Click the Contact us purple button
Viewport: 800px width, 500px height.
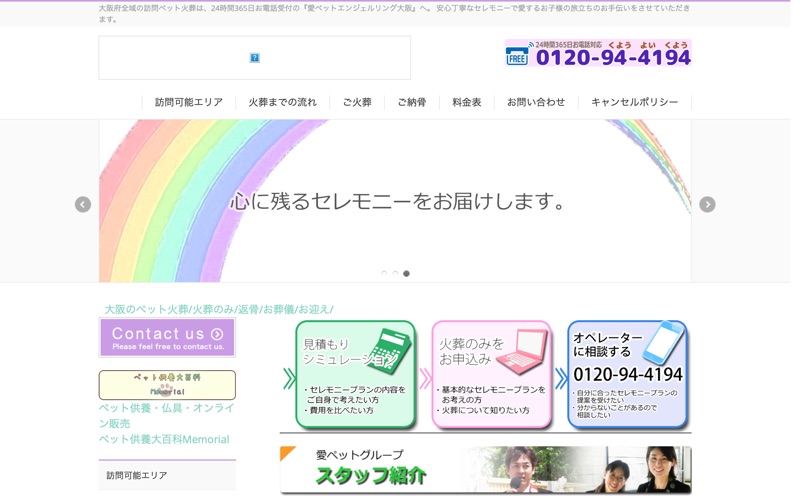tap(167, 338)
